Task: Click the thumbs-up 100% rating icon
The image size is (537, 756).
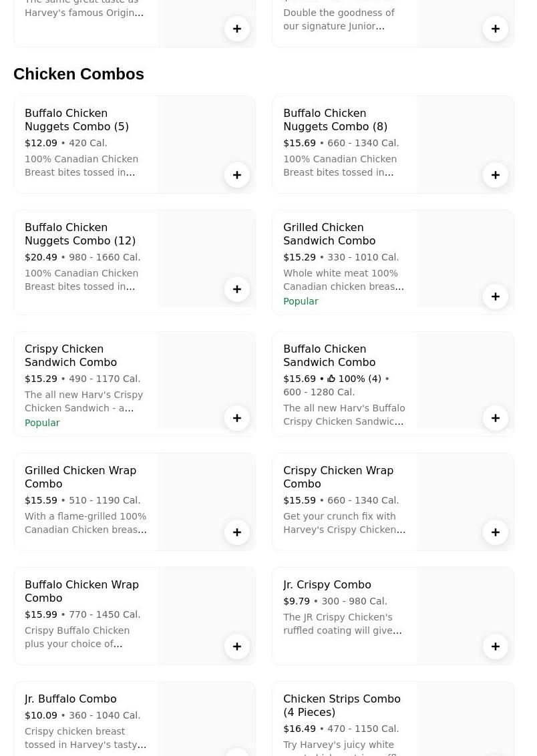Action: point(331,379)
